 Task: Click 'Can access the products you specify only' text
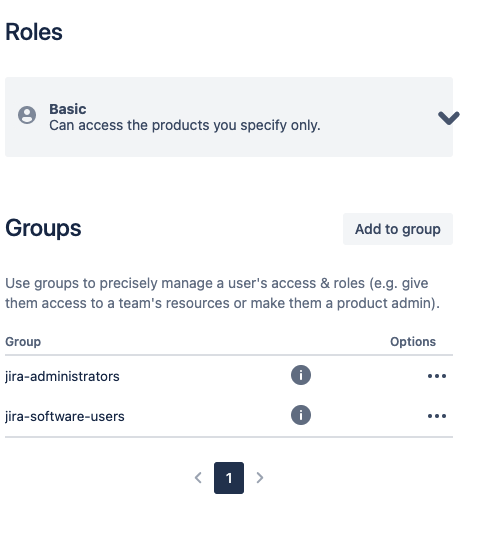coord(185,125)
